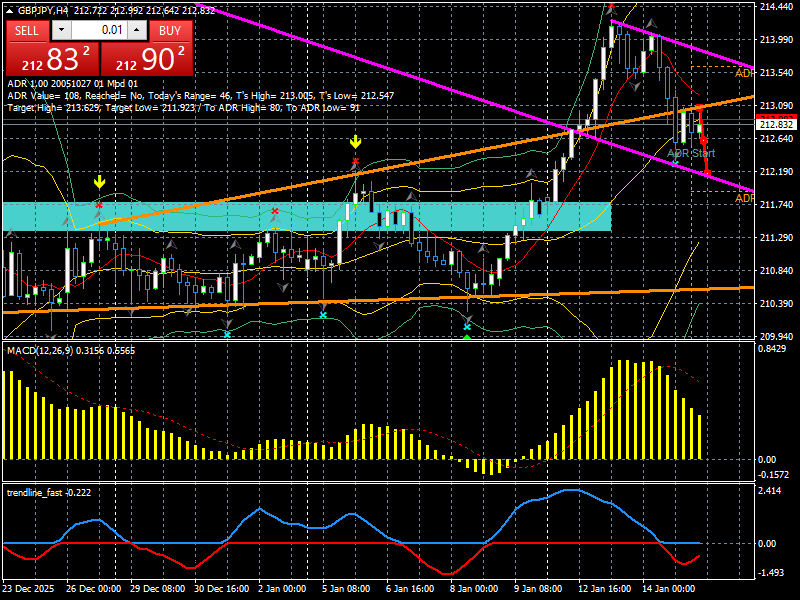
Task: Click the 0.8429 MACD scale value
Action: [774, 348]
